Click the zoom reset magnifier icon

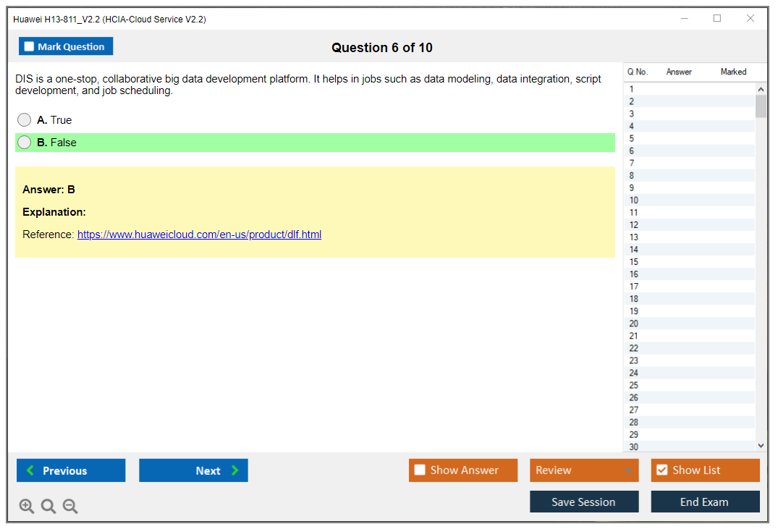point(48,507)
